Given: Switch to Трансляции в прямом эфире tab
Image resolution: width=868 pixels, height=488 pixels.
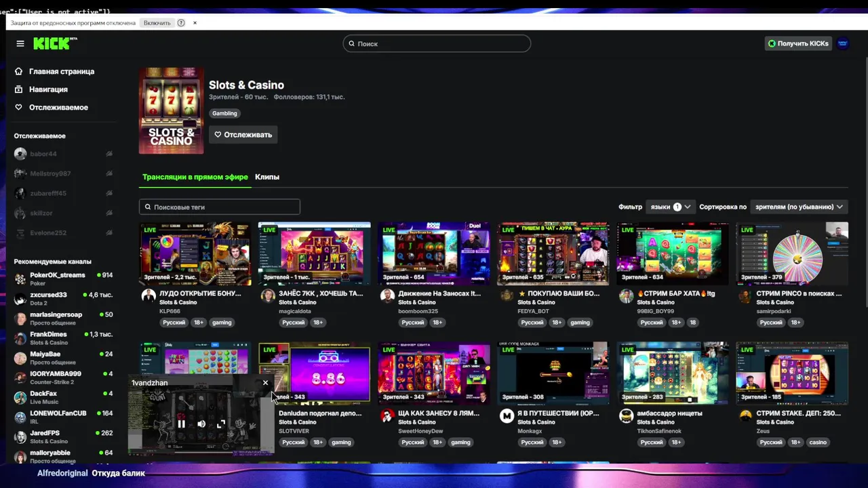Looking at the screenshot, I should coord(195,177).
